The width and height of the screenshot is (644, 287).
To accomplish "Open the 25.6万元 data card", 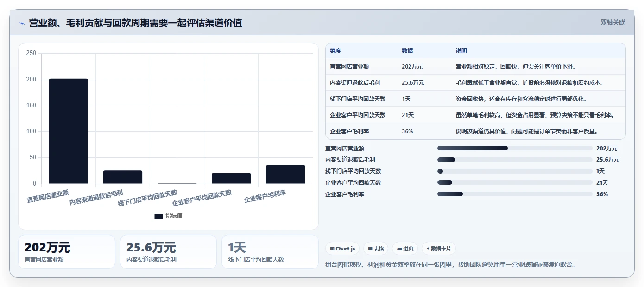I will (x=168, y=252).
